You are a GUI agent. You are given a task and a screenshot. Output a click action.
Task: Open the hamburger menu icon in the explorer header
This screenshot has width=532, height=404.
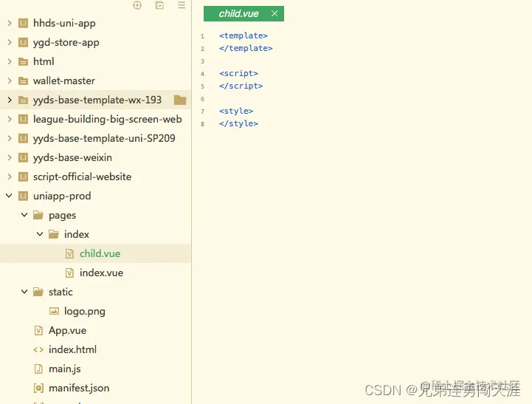point(182,5)
